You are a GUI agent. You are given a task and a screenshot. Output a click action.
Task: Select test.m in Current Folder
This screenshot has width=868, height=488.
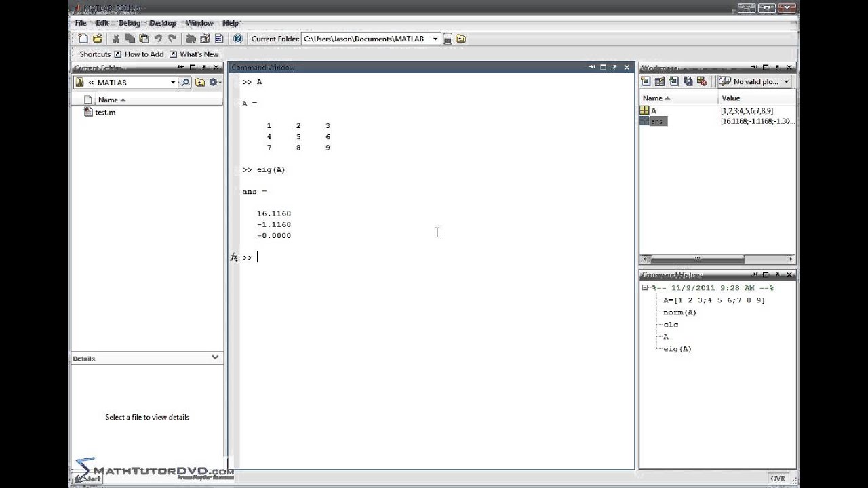click(x=100, y=113)
